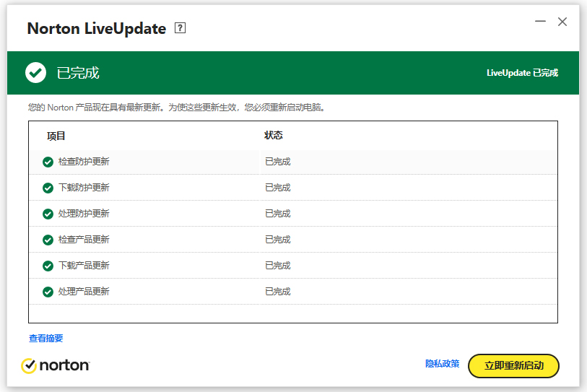
Task: Click the norton logo at bottom left
Action: pos(56,365)
